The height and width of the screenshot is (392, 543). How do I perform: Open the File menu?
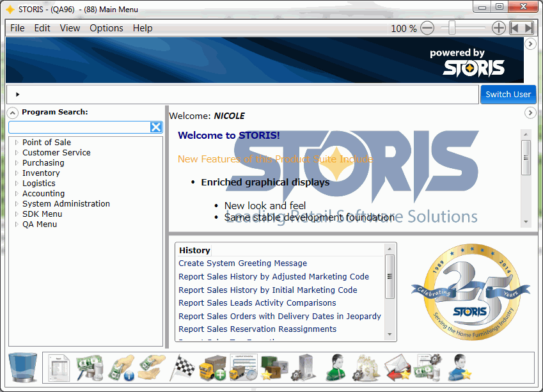point(17,28)
